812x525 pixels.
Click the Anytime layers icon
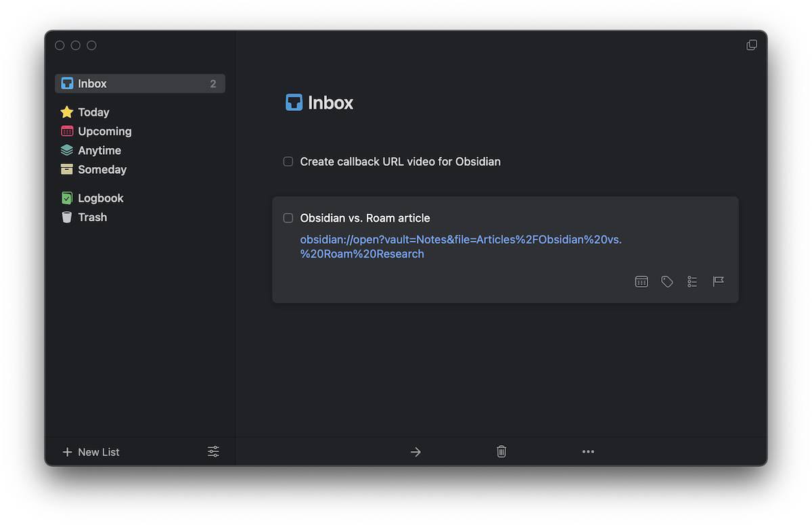coord(67,150)
